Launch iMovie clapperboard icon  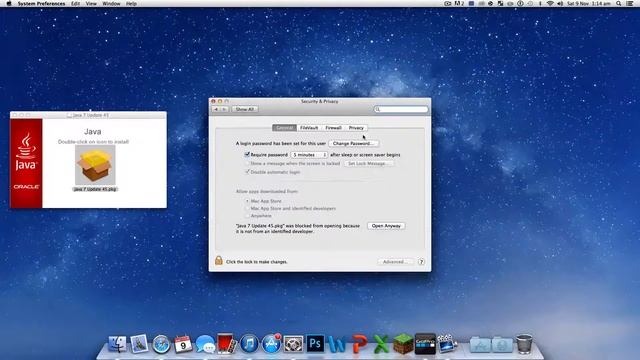point(447,344)
